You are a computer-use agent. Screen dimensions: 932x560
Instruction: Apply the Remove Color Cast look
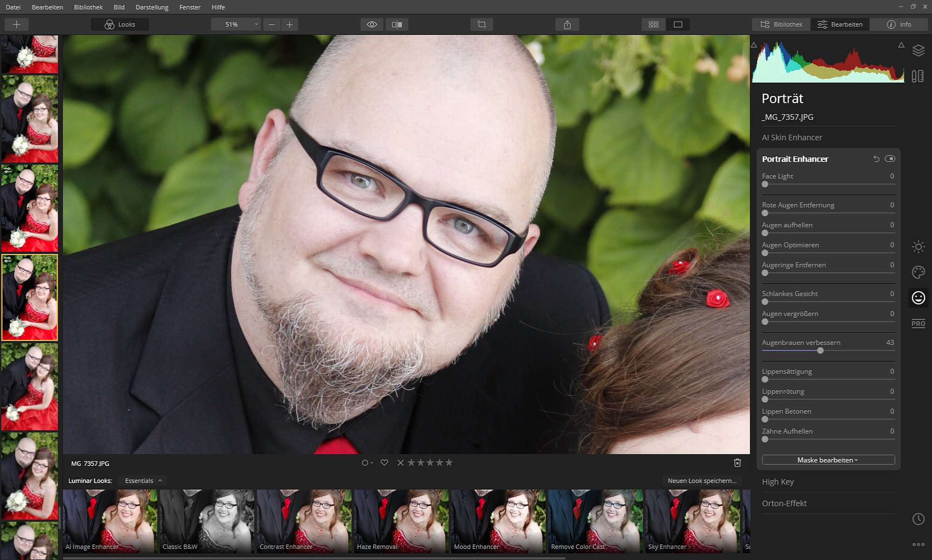pyautogui.click(x=595, y=521)
